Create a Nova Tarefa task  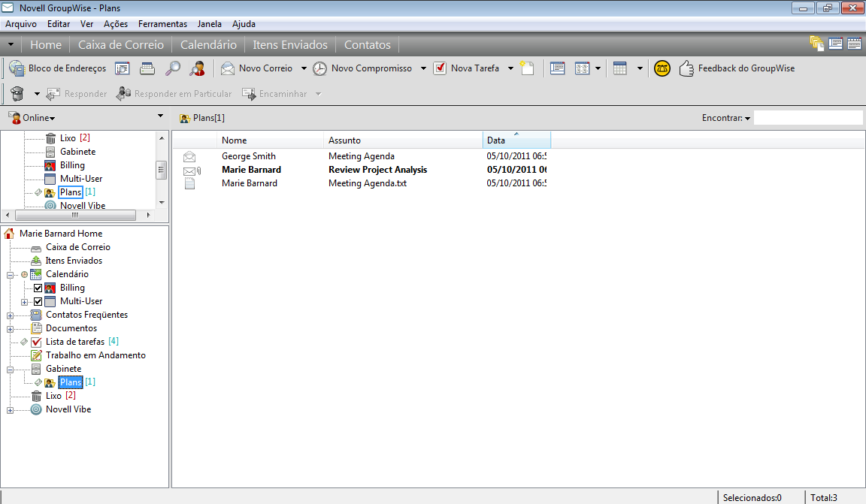[x=466, y=68]
